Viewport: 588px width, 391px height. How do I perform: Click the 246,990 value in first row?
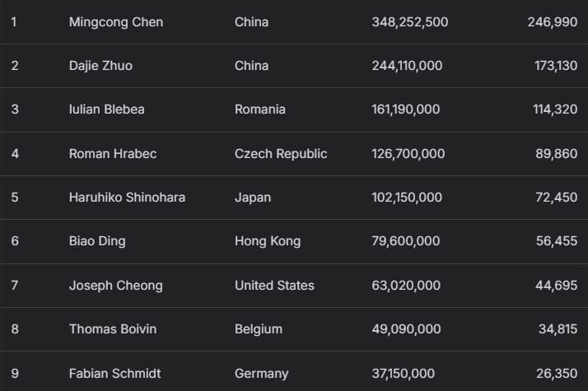point(553,22)
